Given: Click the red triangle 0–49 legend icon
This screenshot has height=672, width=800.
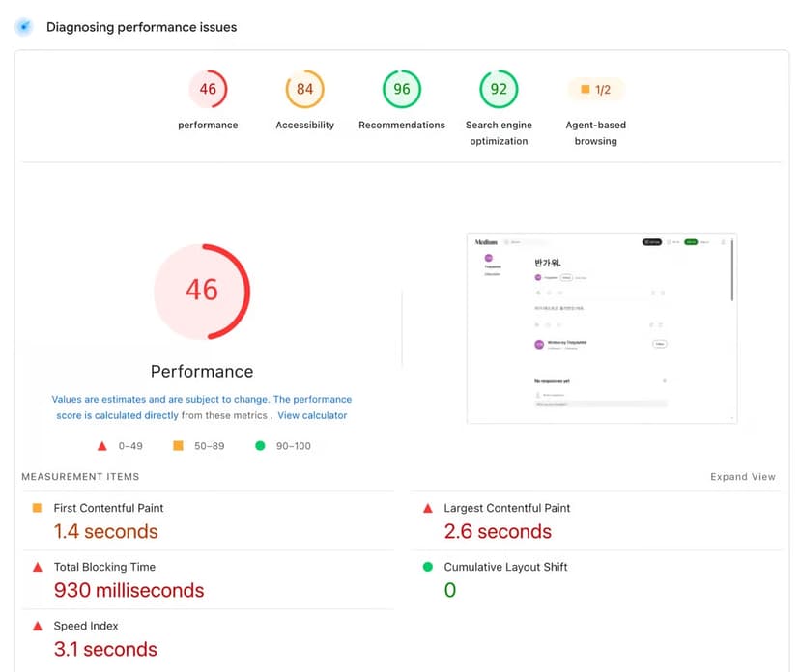Looking at the screenshot, I should 102,446.
